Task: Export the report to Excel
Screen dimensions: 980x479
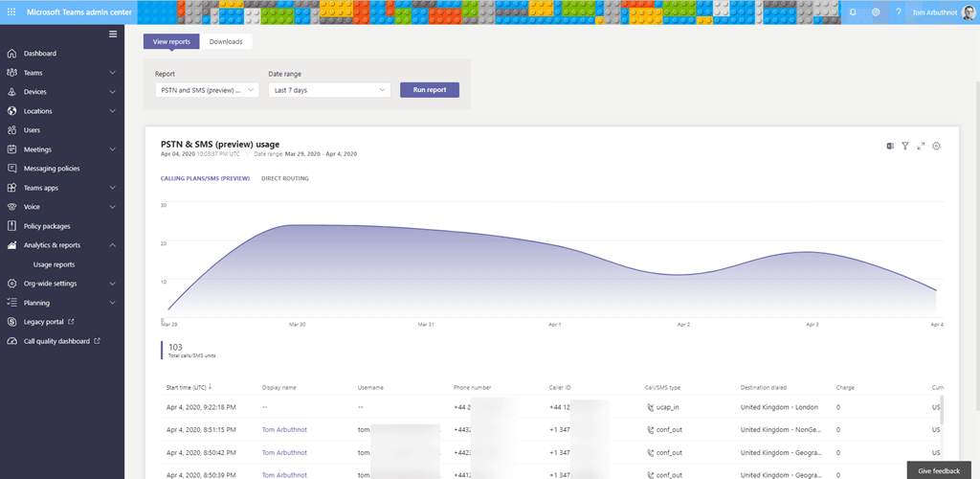Action: pyautogui.click(x=890, y=146)
